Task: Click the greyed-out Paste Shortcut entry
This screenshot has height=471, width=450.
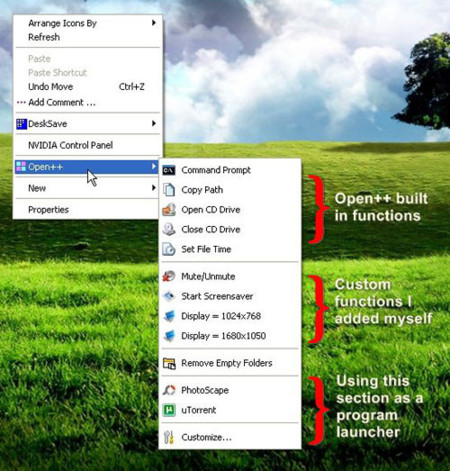Action: (88, 73)
